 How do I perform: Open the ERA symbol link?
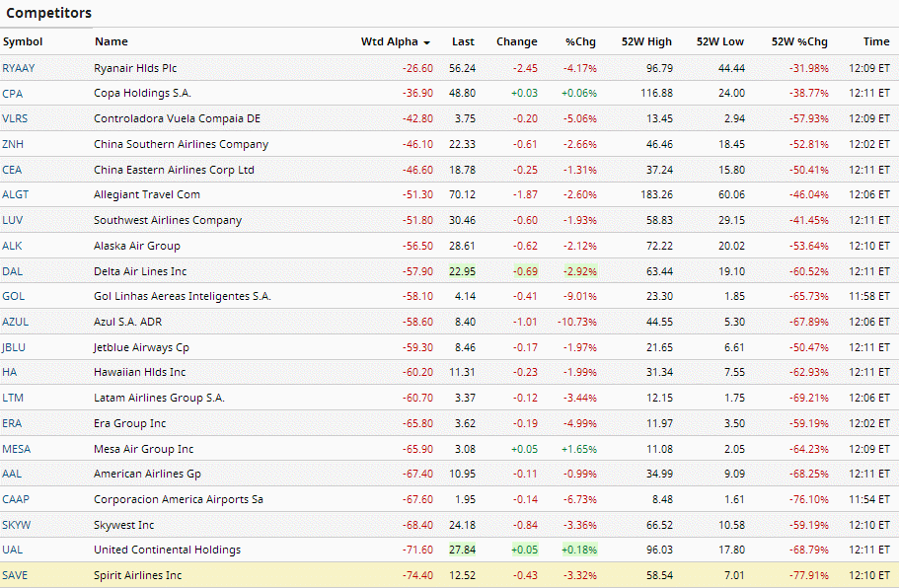12,423
